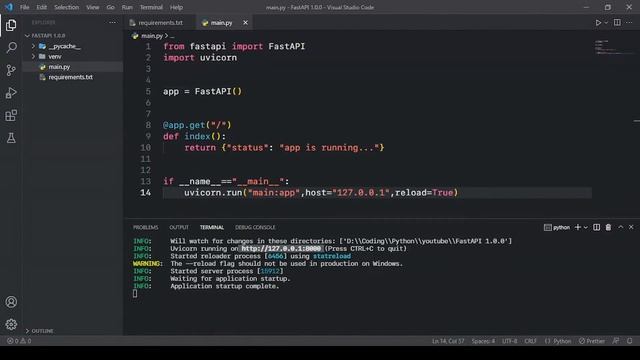Viewport: 640px width, 360px height.
Task: Add a new terminal with plus icon
Action: pos(578,227)
